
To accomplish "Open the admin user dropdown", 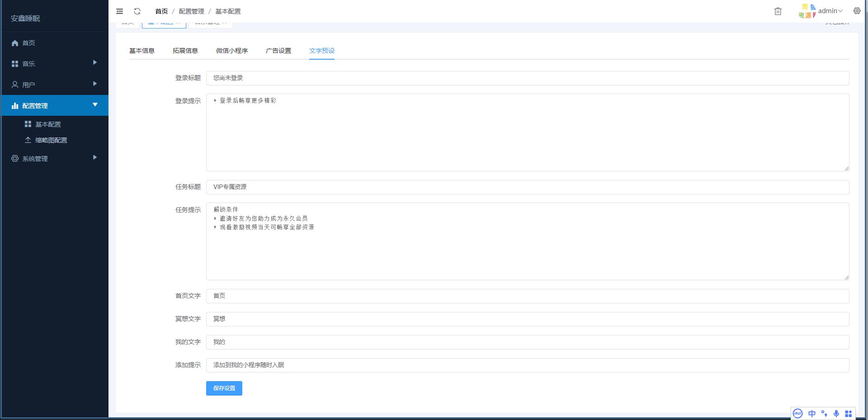I will [830, 11].
